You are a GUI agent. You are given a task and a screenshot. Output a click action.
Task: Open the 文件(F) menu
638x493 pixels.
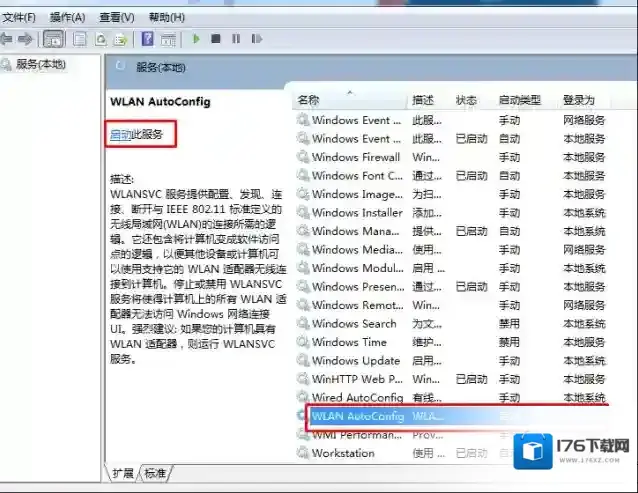19,17
